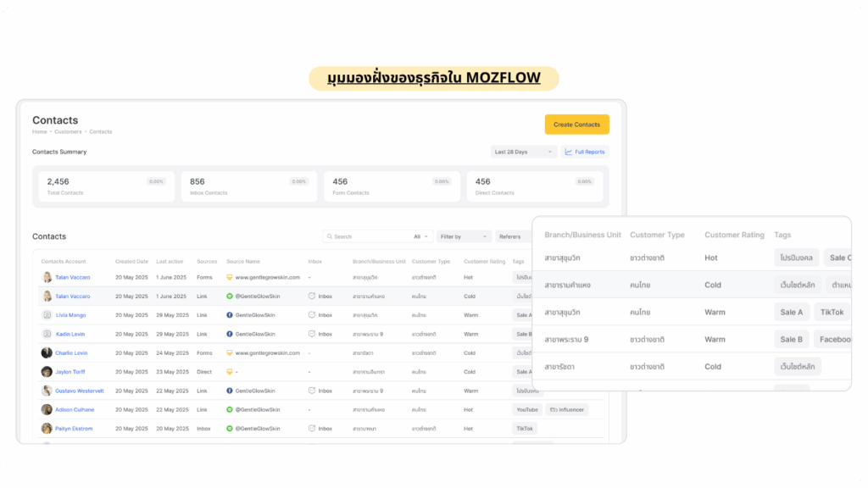Click the Create Contacts button
This screenshot has height=488, width=868.
coord(576,125)
